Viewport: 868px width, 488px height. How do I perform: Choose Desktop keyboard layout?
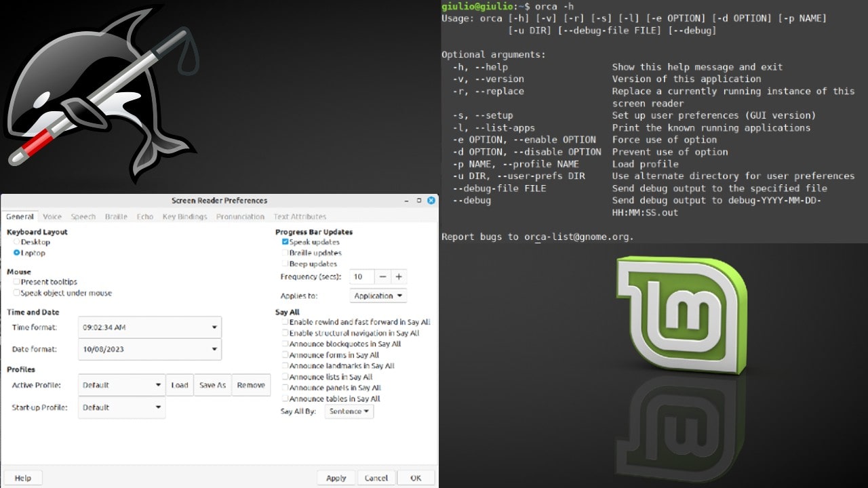(x=32, y=242)
